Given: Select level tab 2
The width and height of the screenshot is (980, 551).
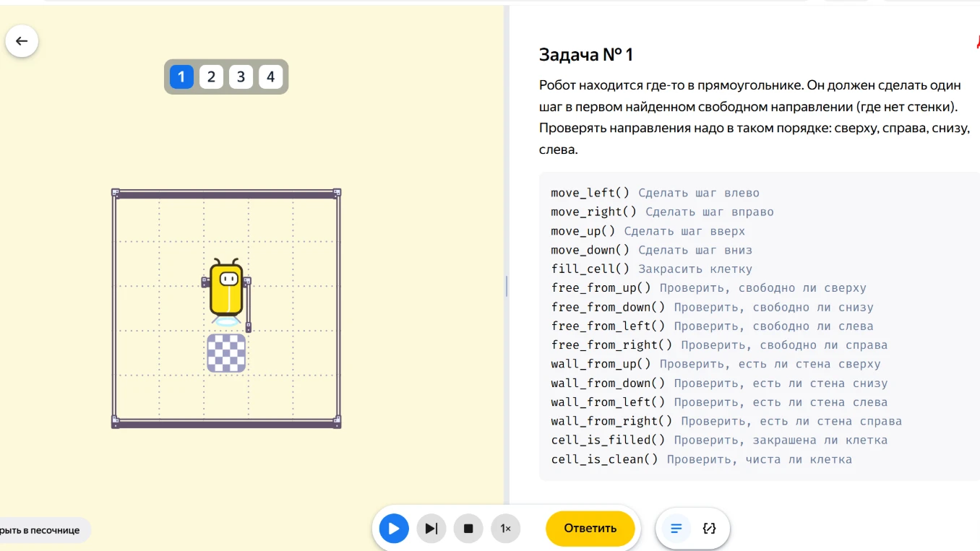Looking at the screenshot, I should 211,77.
